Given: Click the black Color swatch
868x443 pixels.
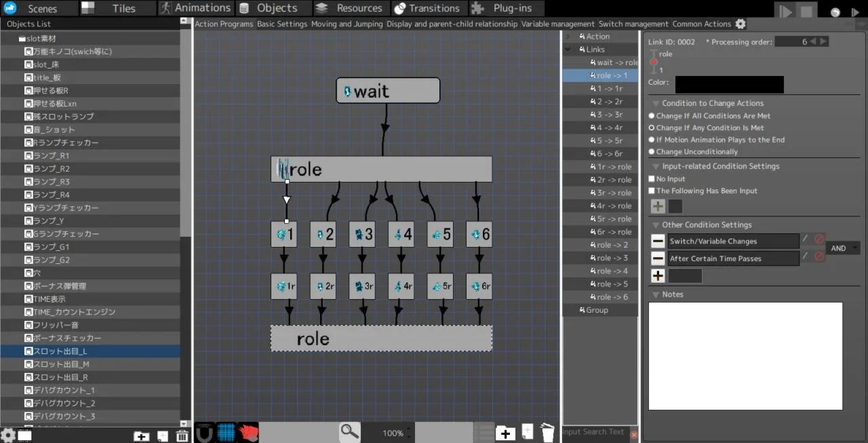Looking at the screenshot, I should [x=729, y=84].
